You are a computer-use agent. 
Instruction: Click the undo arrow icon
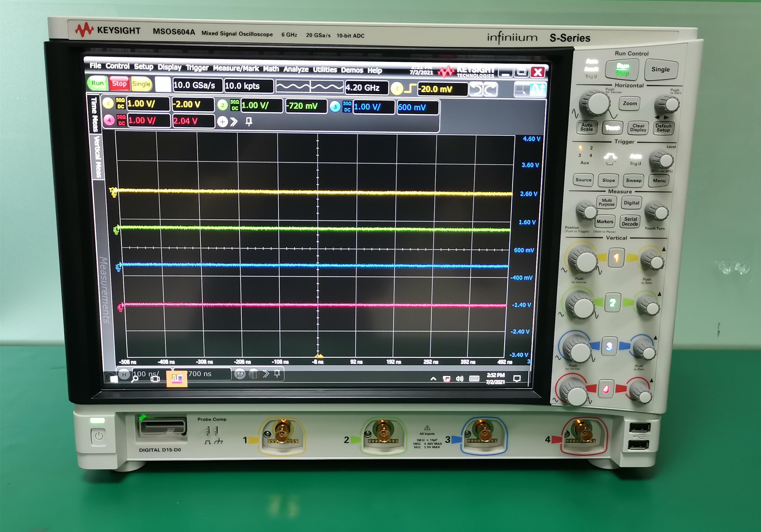point(476,90)
